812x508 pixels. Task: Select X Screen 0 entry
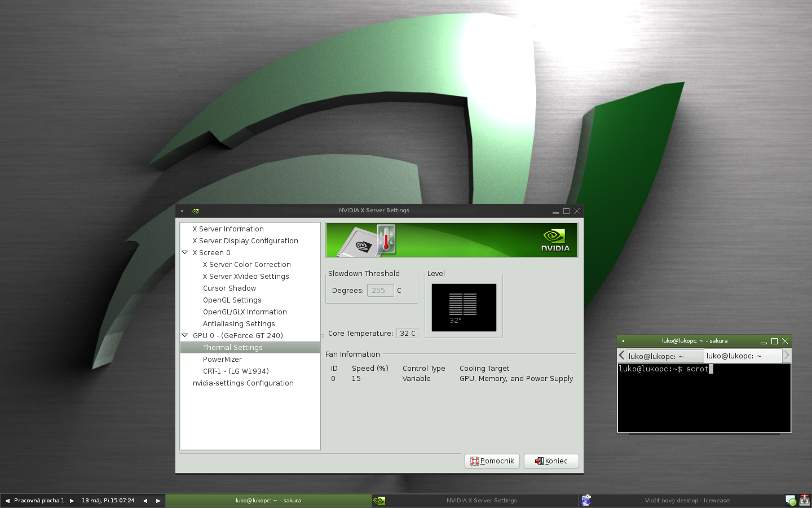tap(211, 252)
